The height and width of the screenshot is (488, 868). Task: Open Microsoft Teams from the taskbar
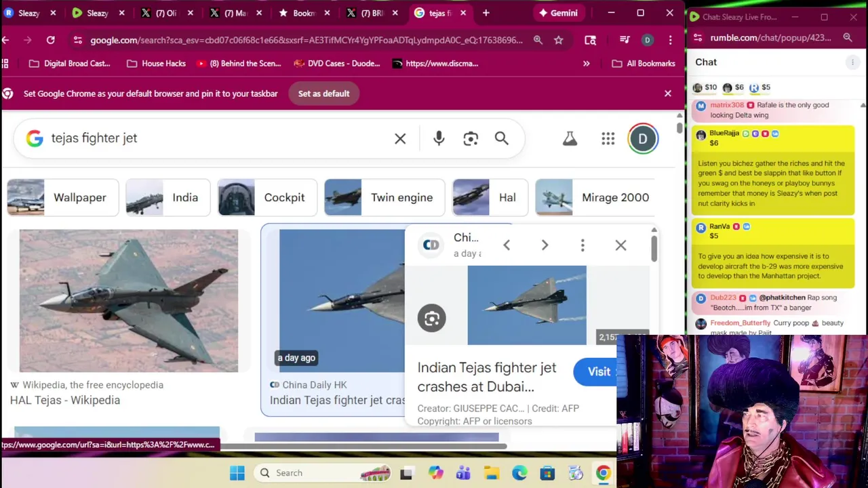tap(463, 473)
